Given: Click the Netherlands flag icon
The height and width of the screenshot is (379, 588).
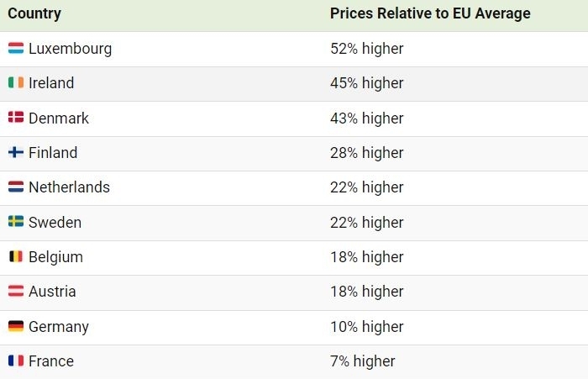Looking at the screenshot, I should coord(16,187).
